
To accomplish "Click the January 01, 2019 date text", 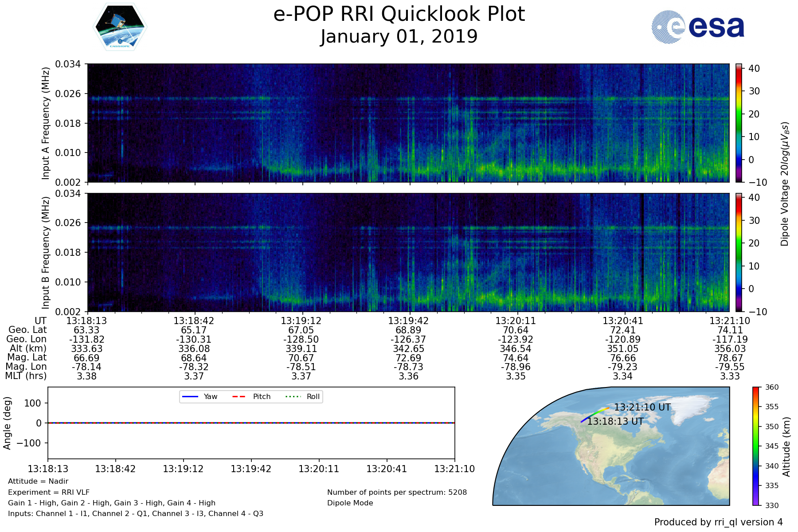I will (x=399, y=36).
